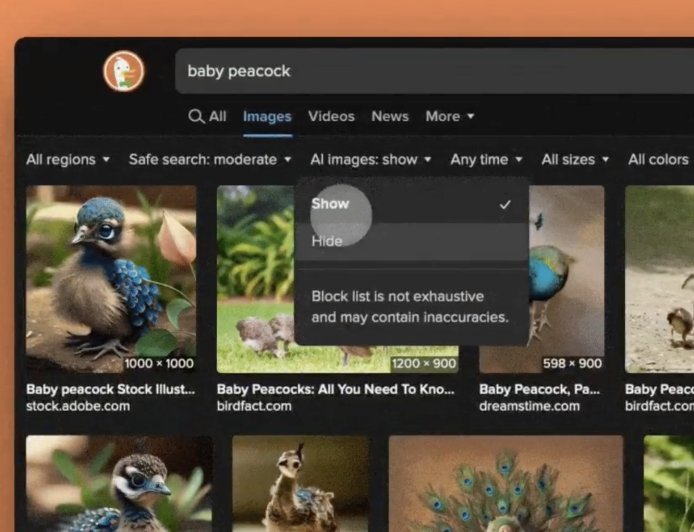This screenshot has height=532, width=694.
Task: Click the DuckDuckGo duck logo
Action: click(x=124, y=71)
